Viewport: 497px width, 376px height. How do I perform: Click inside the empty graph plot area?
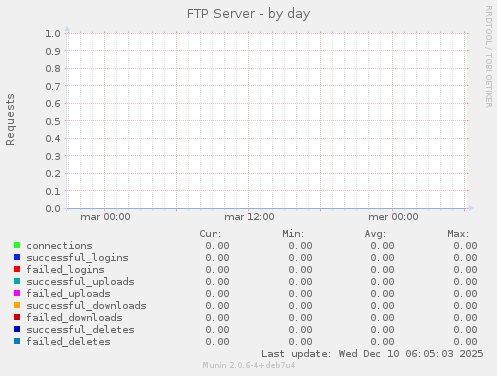coord(266,121)
